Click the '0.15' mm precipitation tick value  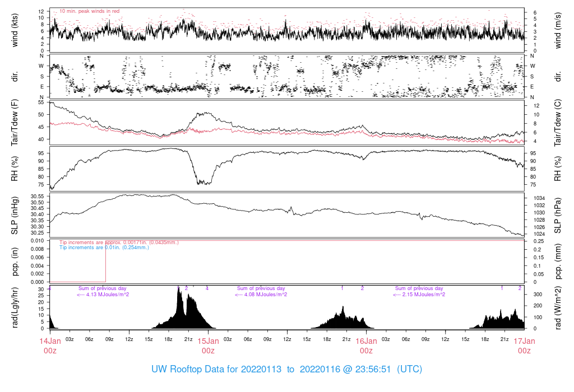539,258
